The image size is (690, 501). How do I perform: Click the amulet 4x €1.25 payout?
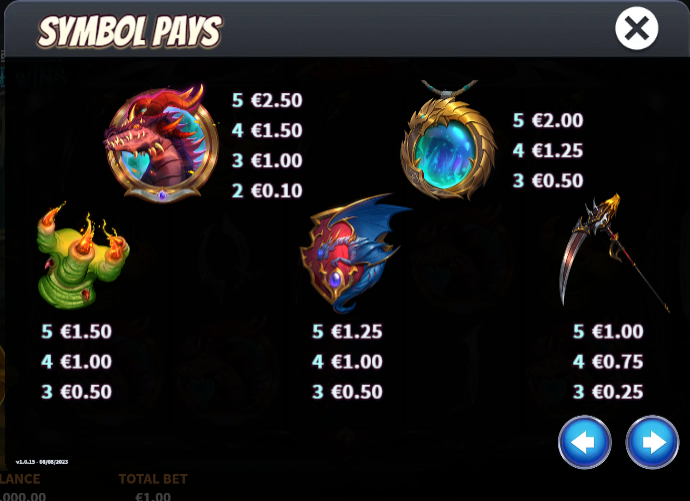[x=548, y=150]
